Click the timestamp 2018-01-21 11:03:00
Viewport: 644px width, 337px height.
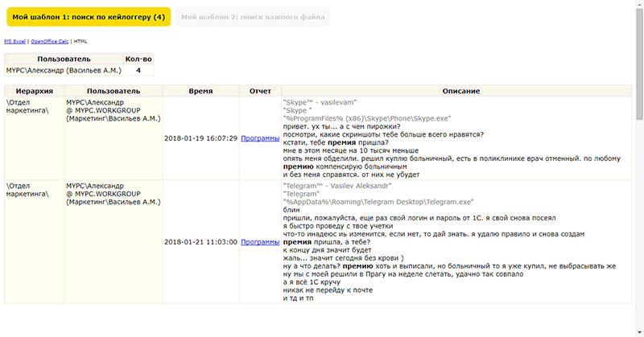pos(200,241)
